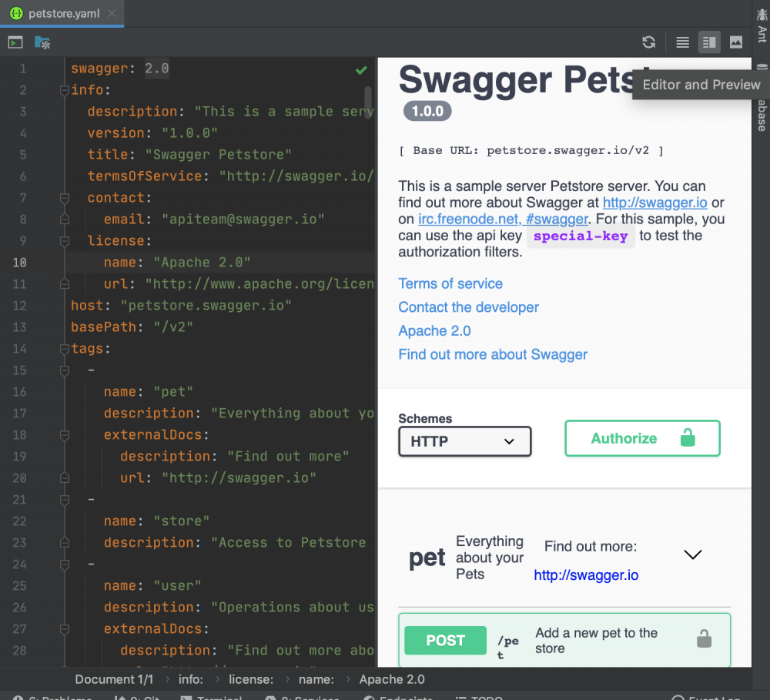Collapse the tags section in the editor
Viewport: 770px width, 700px height.
click(64, 349)
